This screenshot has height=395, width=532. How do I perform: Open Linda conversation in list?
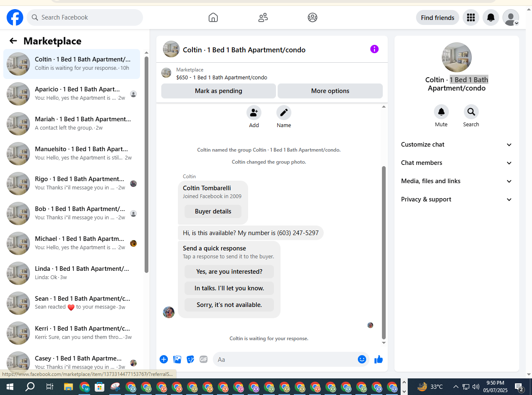tap(71, 273)
